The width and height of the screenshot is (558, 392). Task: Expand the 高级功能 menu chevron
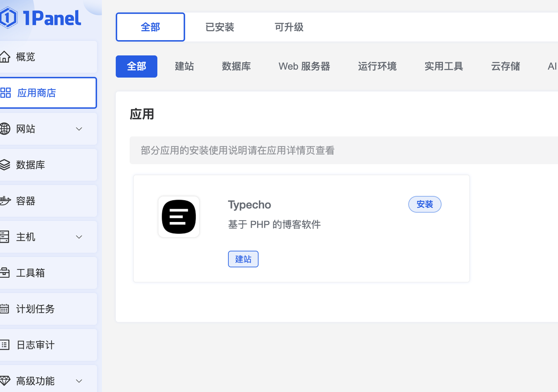[x=79, y=381]
